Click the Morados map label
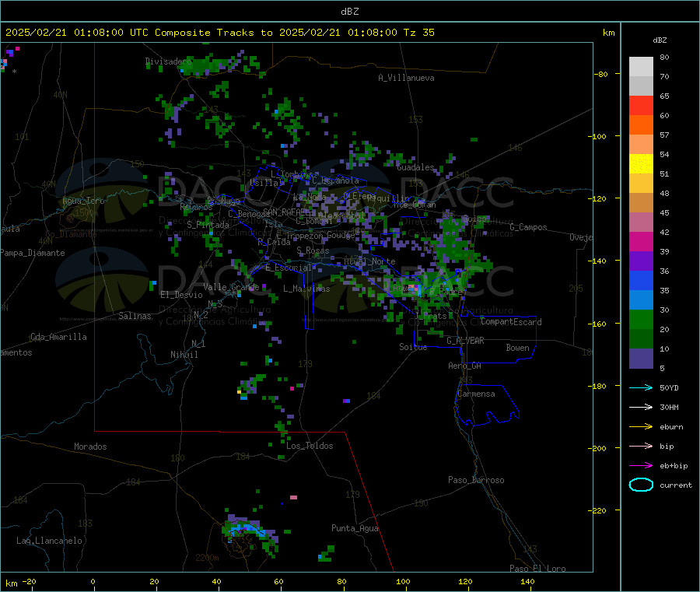This screenshot has height=592, width=700. pyautogui.click(x=90, y=447)
